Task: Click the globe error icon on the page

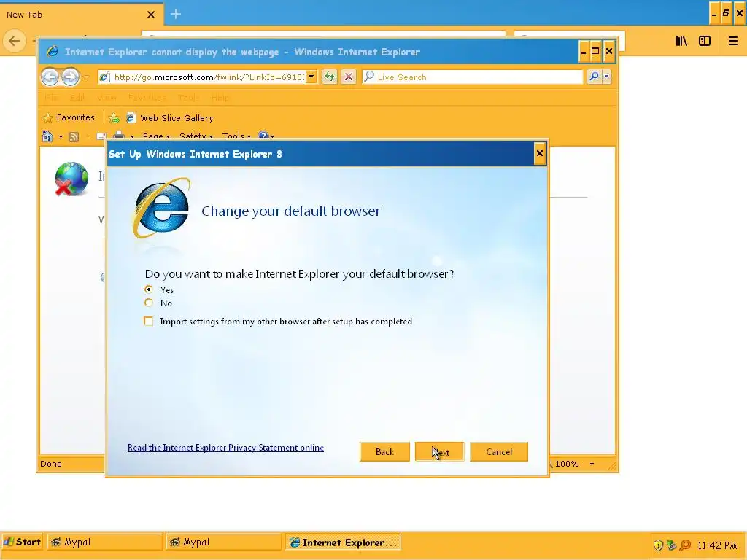Action: click(x=71, y=179)
